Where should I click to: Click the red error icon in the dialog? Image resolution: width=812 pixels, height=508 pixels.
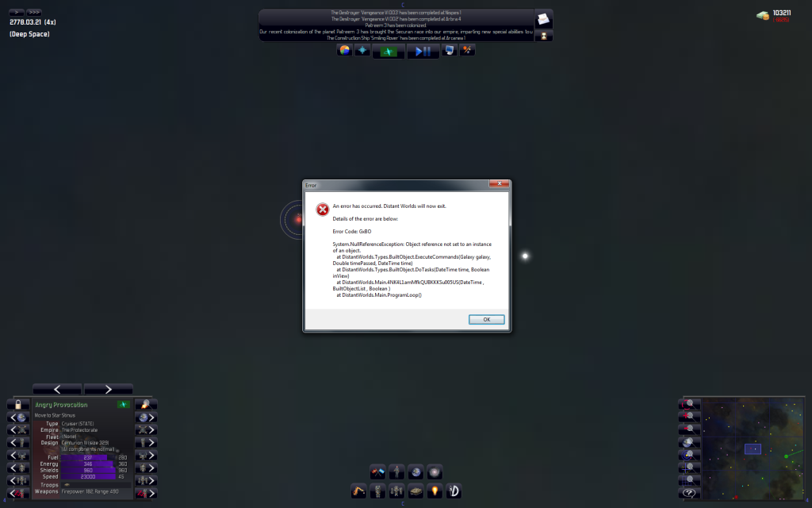click(322, 210)
